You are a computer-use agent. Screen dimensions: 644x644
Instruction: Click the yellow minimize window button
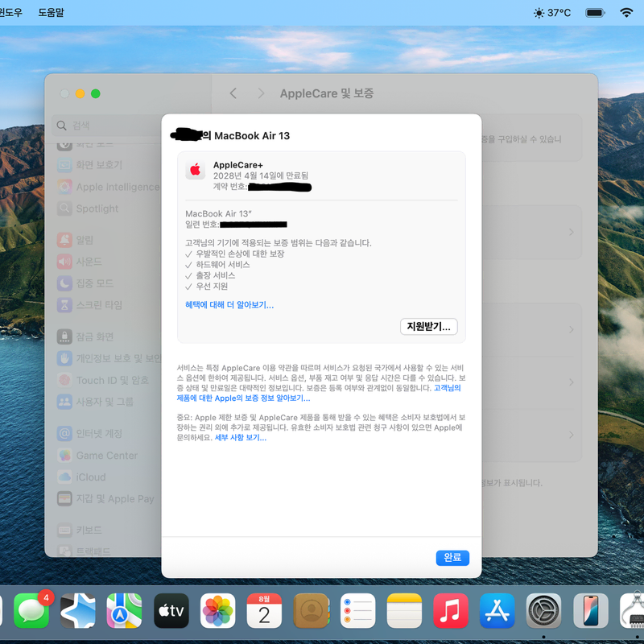click(x=80, y=93)
